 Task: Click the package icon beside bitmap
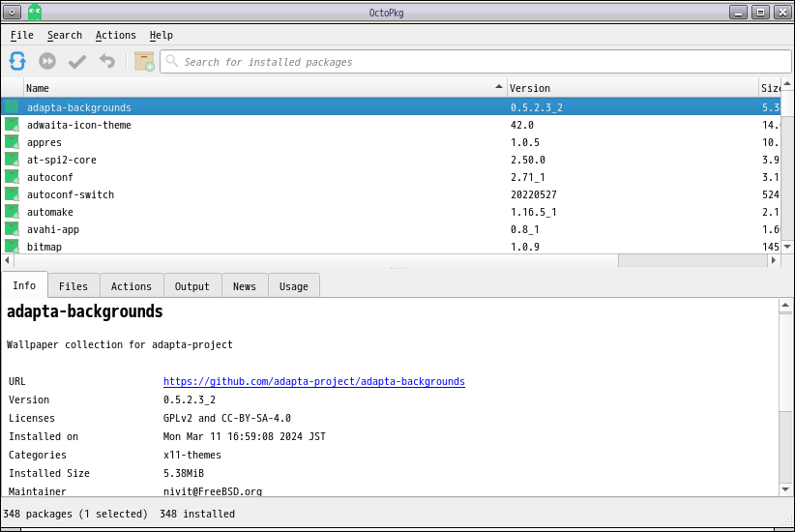pos(13,246)
